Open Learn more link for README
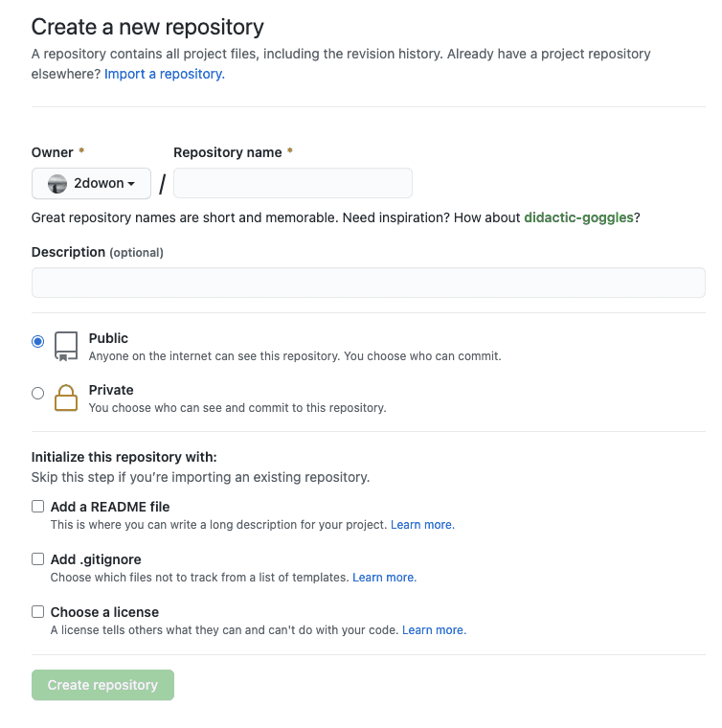This screenshot has height=728, width=722. pyautogui.click(x=422, y=525)
